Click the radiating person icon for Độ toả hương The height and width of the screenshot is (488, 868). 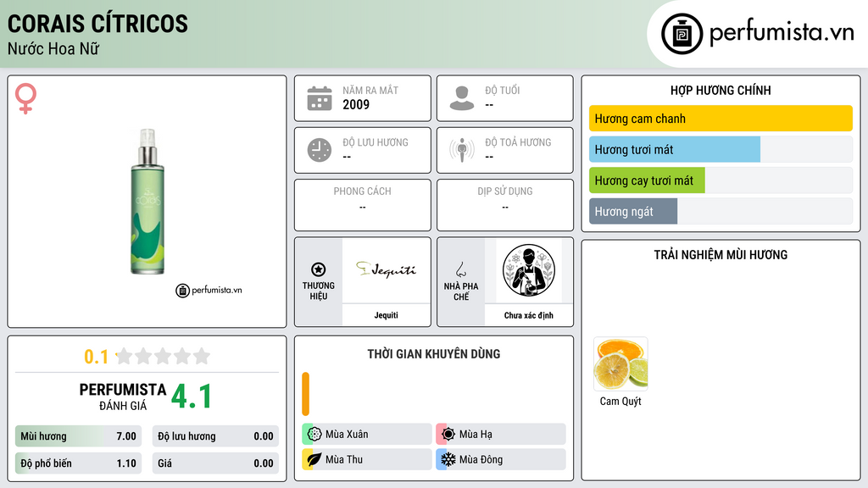(x=462, y=150)
